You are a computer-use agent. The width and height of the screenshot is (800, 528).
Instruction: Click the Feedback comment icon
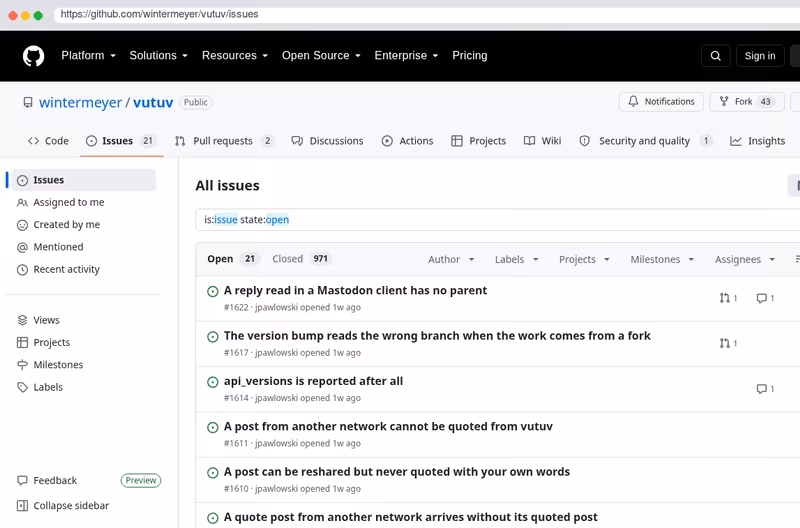pos(22,481)
